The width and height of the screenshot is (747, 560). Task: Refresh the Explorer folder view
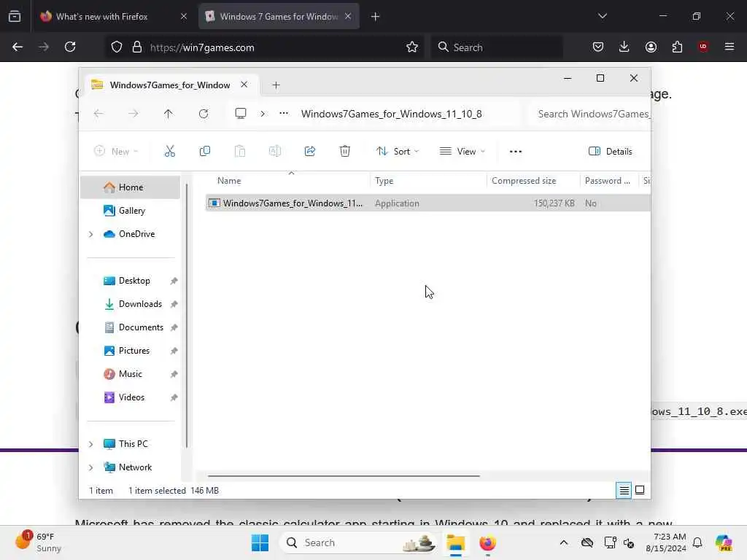click(204, 114)
